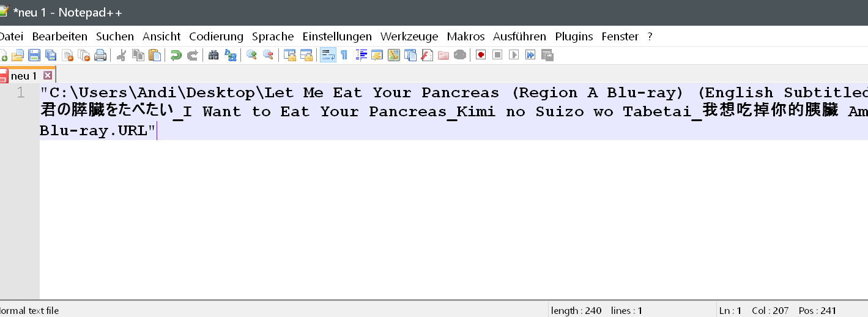Viewport: 868px width, 317px height.
Task: Show the Function List panel
Action: point(427,55)
